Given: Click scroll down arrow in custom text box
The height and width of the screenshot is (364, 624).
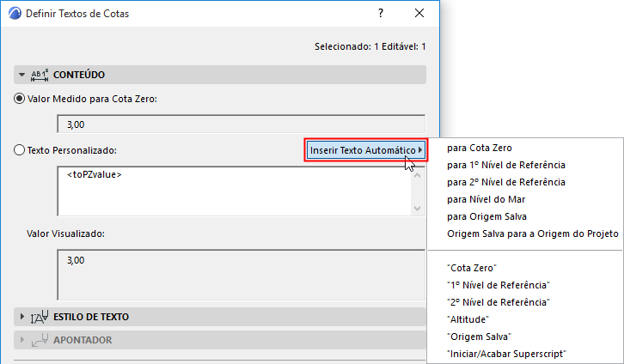Looking at the screenshot, I should (418, 208).
